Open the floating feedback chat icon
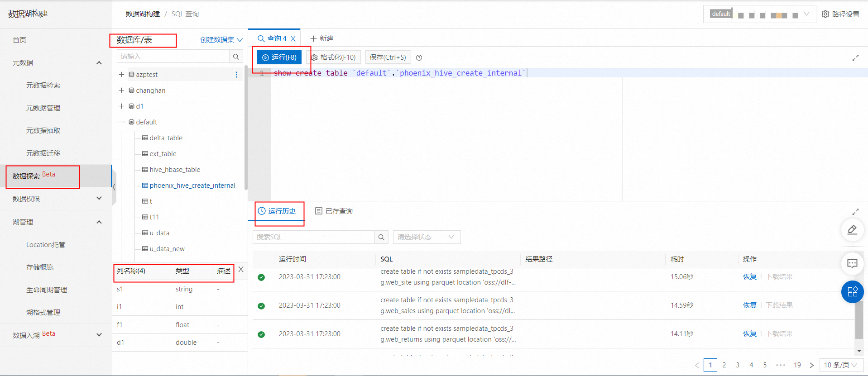 tap(852, 263)
